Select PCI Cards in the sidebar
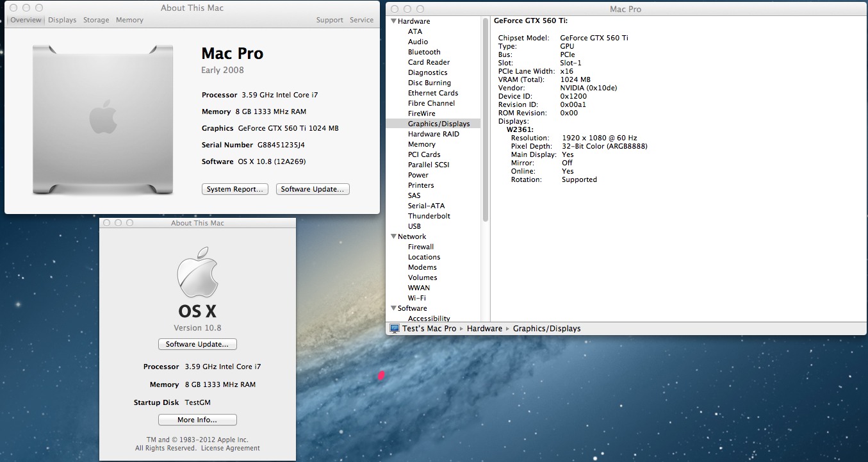This screenshot has height=462, width=868. pos(424,154)
